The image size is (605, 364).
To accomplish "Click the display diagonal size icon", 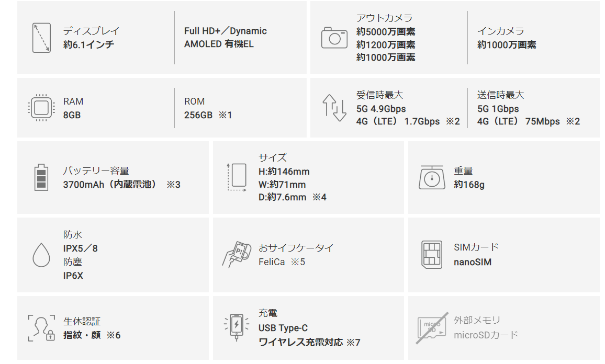I will pyautogui.click(x=41, y=38).
